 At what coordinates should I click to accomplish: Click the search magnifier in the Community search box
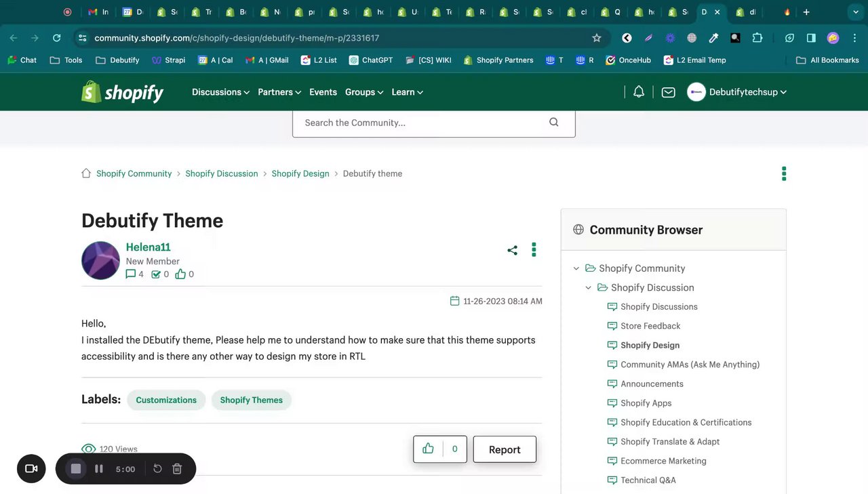click(x=554, y=123)
